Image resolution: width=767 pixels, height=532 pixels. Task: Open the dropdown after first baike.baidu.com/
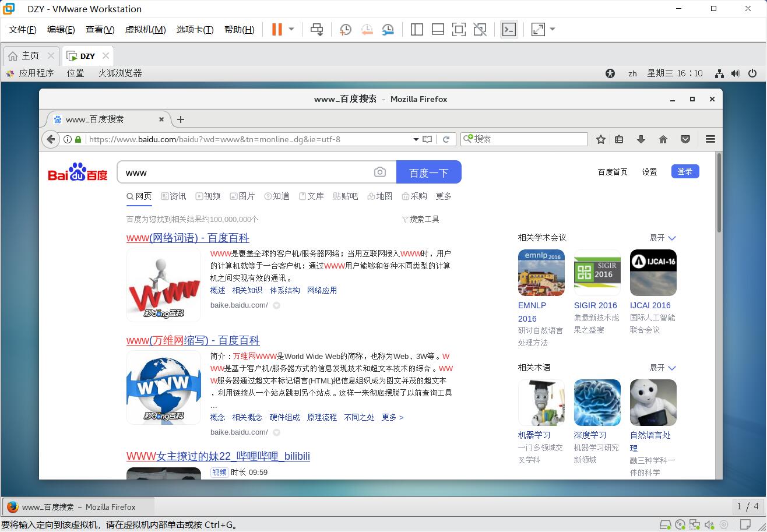click(x=277, y=305)
